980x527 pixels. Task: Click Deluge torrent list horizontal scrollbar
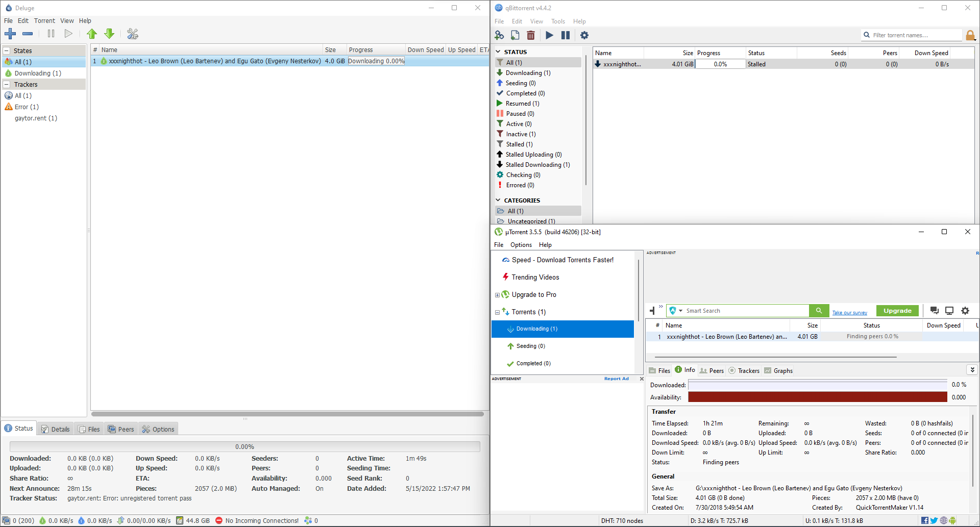click(x=287, y=414)
